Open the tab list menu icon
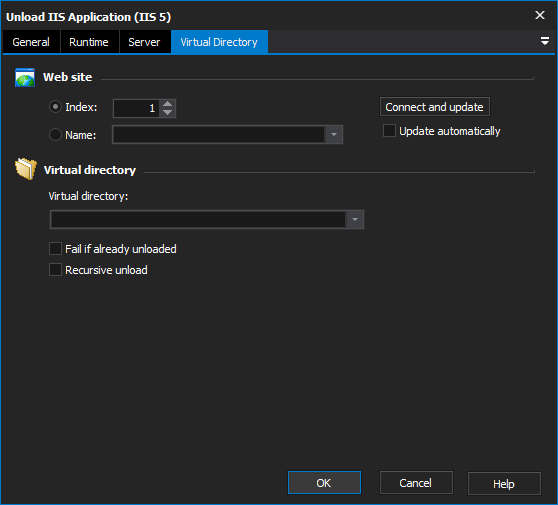 (x=544, y=41)
